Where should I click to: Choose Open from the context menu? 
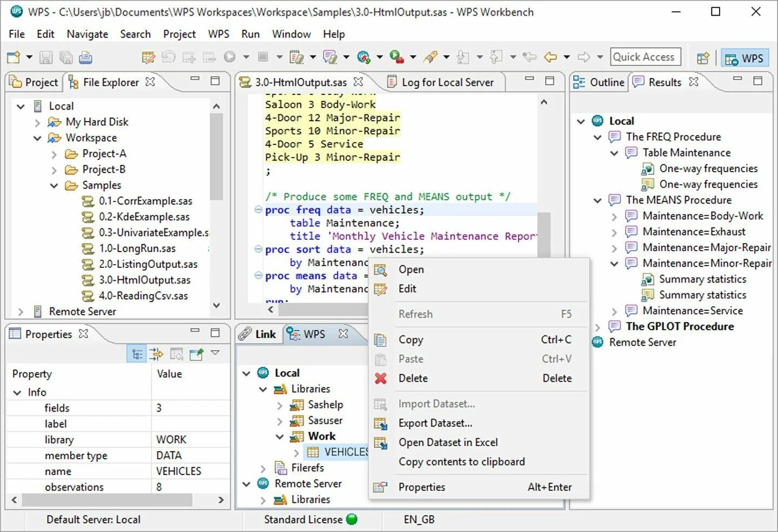[479, 270]
